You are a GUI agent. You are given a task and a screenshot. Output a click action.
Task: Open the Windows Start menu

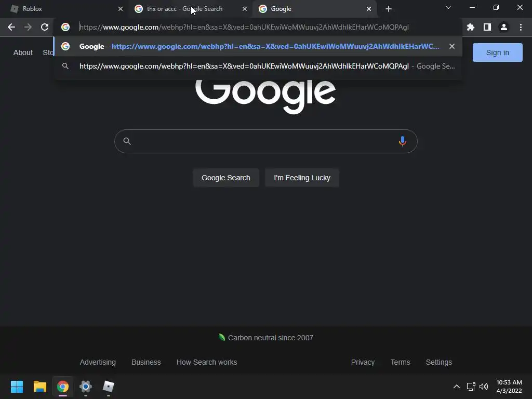[17, 387]
